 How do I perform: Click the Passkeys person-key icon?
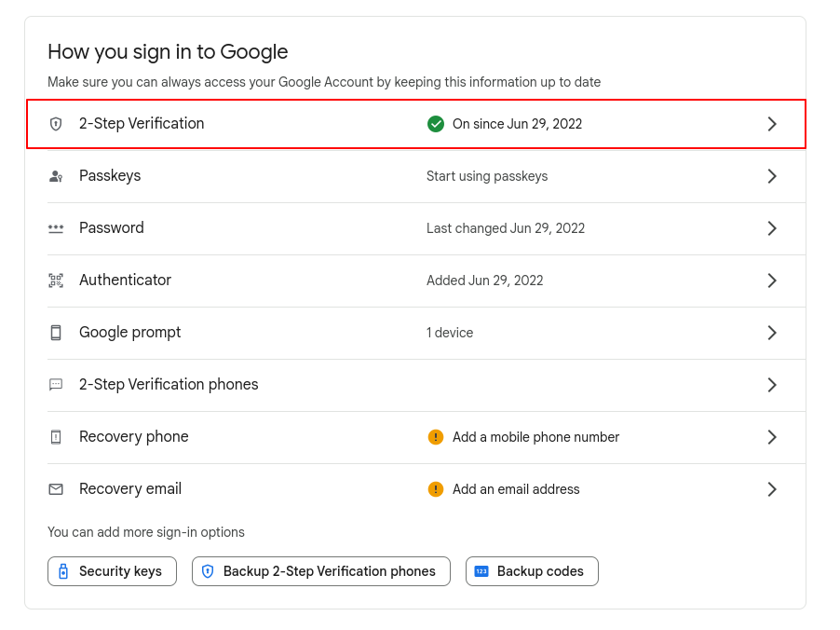pyautogui.click(x=56, y=176)
